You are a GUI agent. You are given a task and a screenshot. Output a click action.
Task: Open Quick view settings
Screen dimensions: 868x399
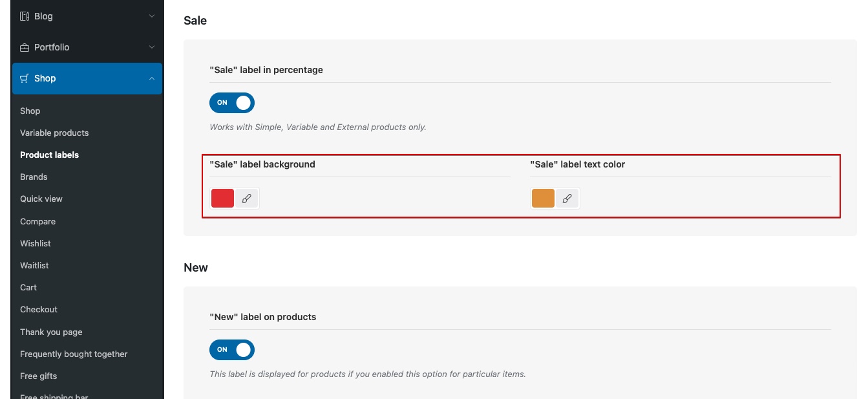point(41,199)
